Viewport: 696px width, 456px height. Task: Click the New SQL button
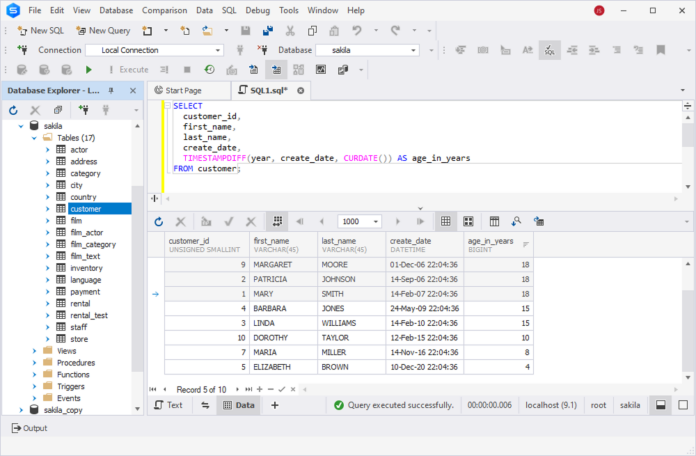(x=41, y=31)
